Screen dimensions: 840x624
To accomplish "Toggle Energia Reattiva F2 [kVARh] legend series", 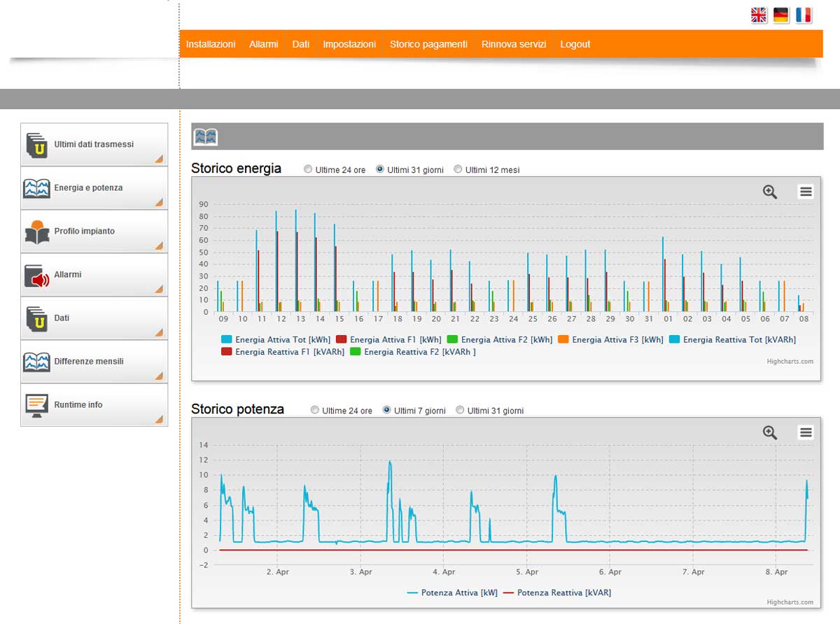I will [413, 352].
